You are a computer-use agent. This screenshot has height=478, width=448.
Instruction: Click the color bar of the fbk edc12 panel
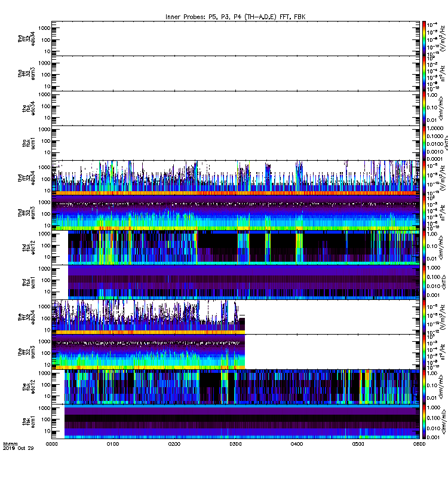pyautogui.click(x=424, y=386)
